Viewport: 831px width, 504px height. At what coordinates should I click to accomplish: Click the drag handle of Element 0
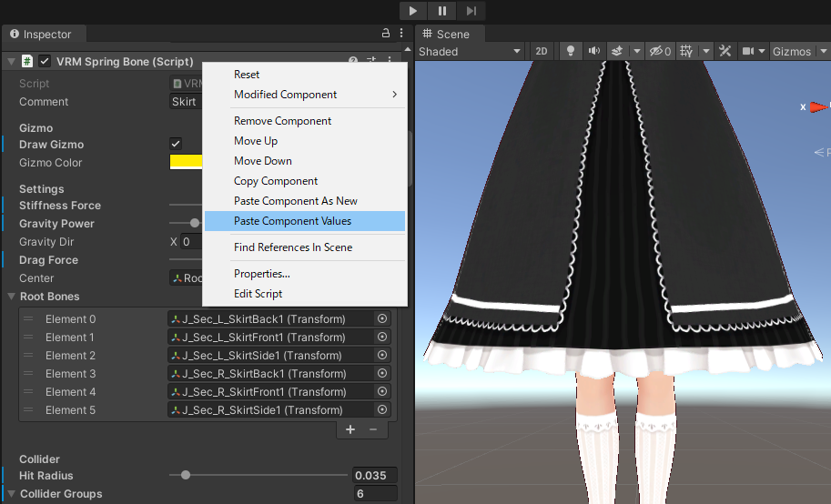click(x=28, y=319)
